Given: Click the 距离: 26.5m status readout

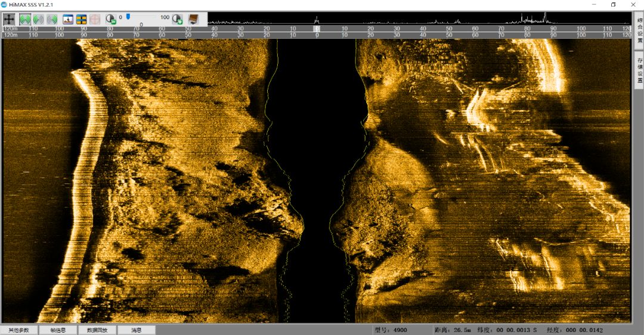Looking at the screenshot, I should point(452,330).
